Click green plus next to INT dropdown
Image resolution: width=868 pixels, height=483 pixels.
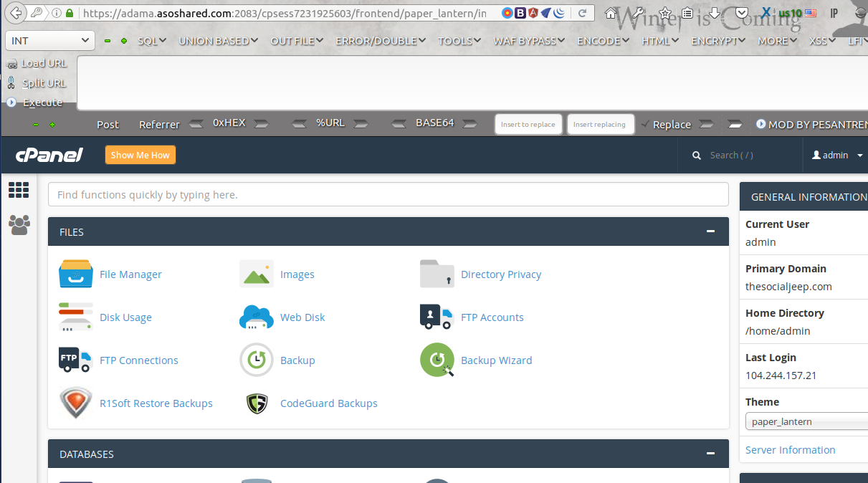(x=124, y=41)
